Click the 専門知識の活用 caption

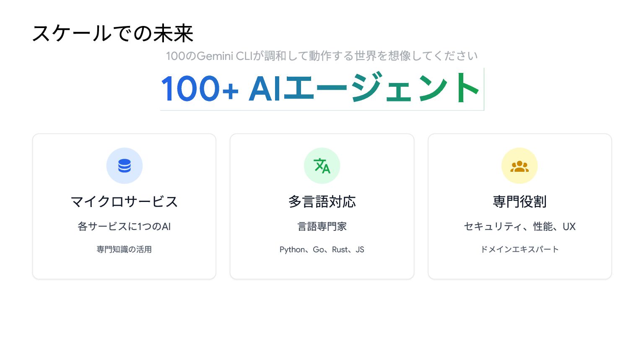pos(125,249)
